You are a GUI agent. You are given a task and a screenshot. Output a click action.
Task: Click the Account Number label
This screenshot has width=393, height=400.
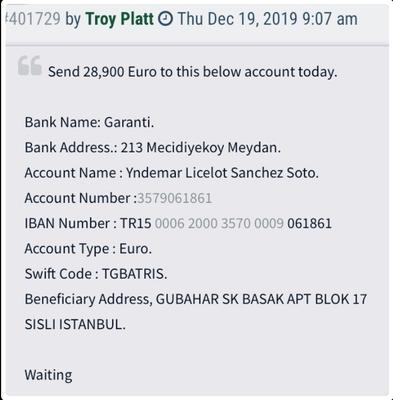tap(81, 198)
